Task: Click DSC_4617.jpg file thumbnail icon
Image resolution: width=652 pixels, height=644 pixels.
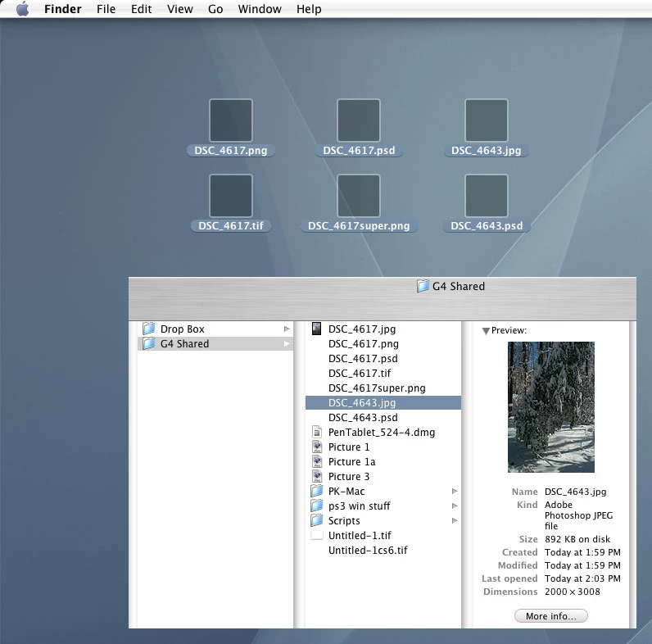Action: [x=316, y=329]
